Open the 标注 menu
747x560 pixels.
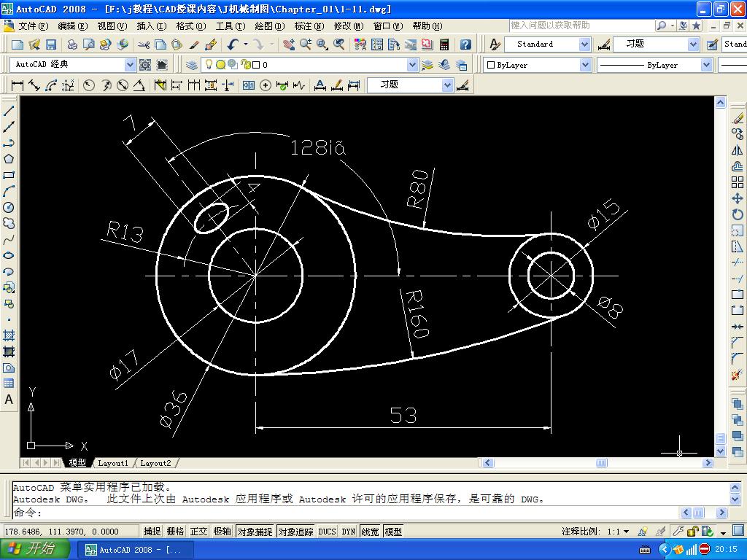click(x=309, y=26)
